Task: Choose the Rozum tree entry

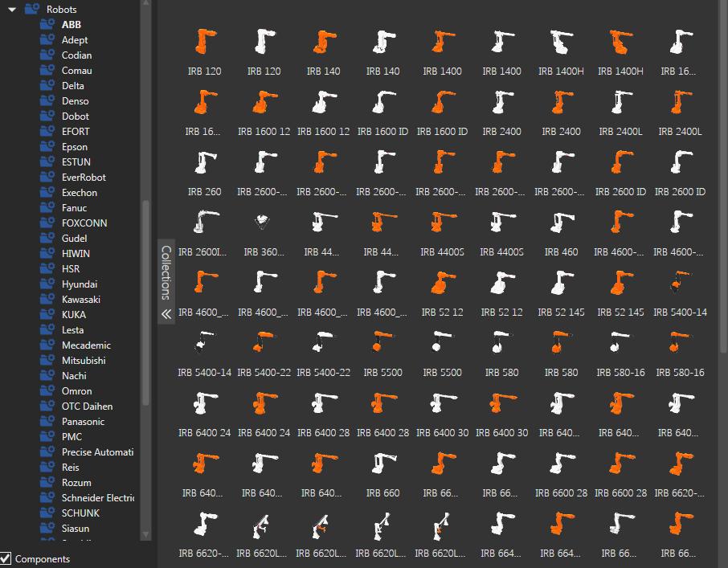Action: pyautogui.click(x=76, y=483)
